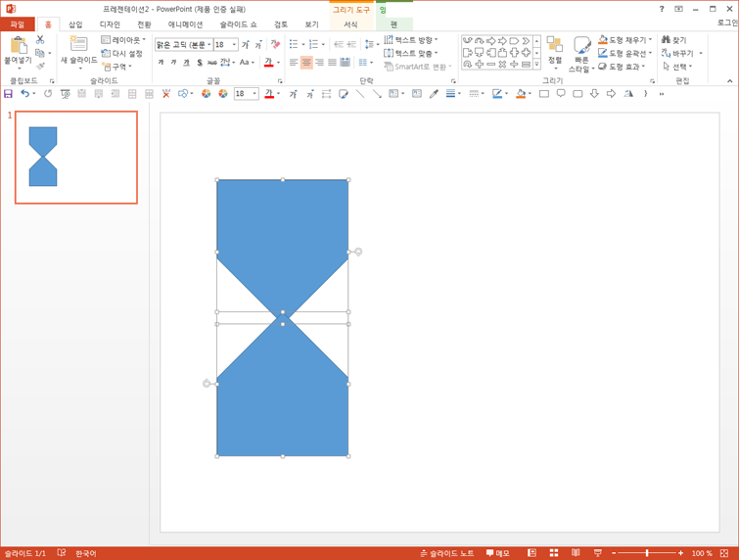Click the Cut scissors icon
The height and width of the screenshot is (560, 739).
[40, 39]
